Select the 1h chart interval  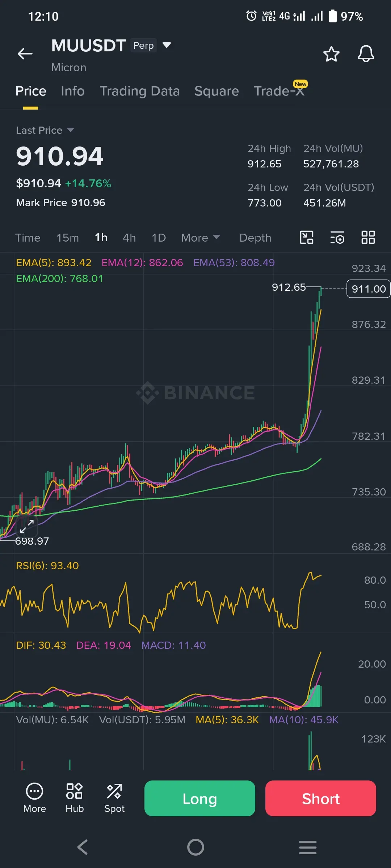101,238
